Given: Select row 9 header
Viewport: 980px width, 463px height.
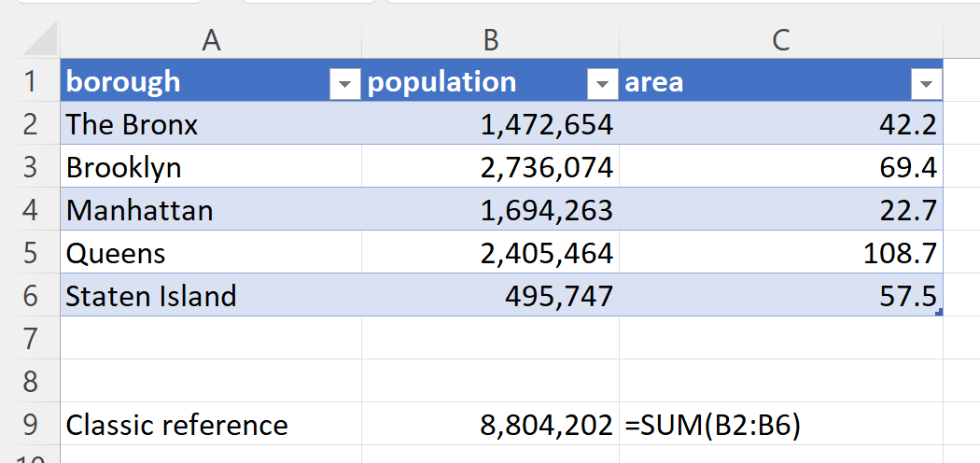Looking at the screenshot, I should 30,425.
